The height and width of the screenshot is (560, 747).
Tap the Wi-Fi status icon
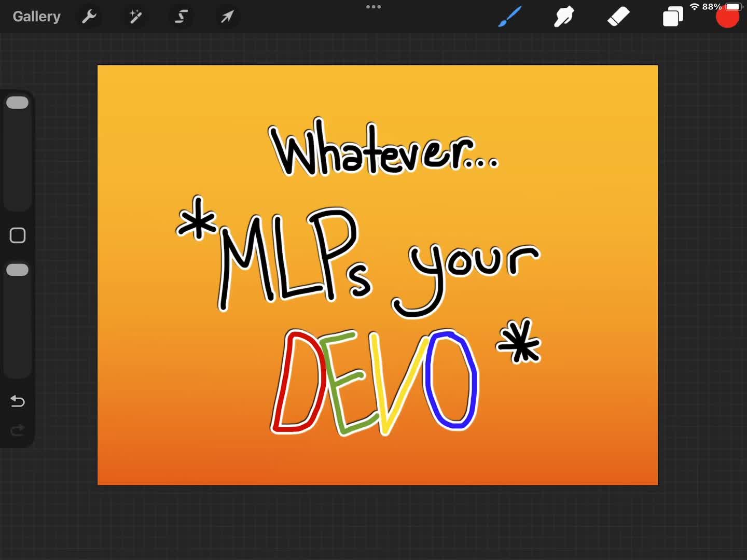point(694,7)
